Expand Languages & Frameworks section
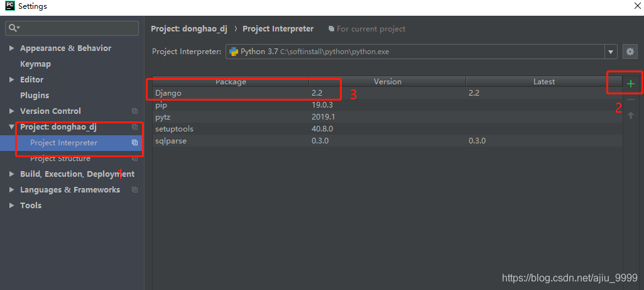 pos(11,189)
